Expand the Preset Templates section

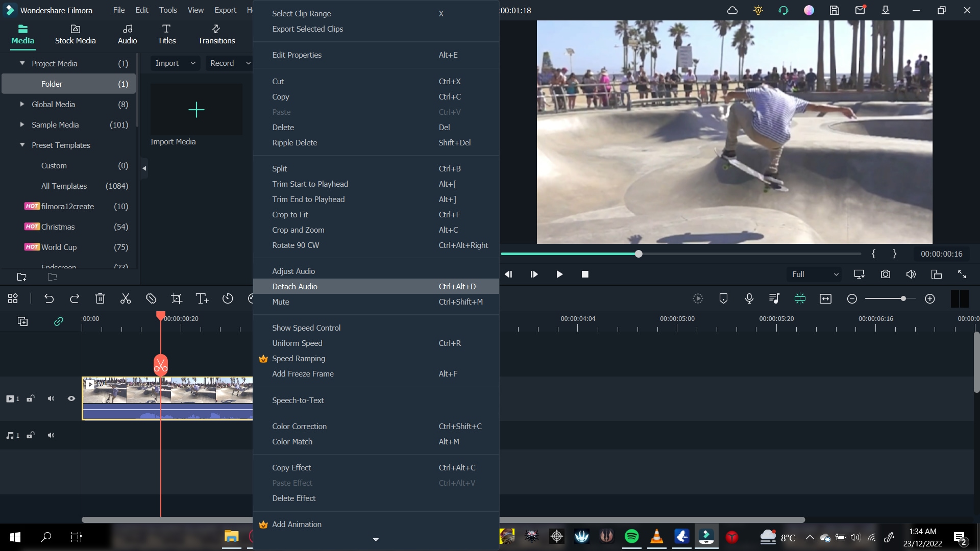point(21,144)
